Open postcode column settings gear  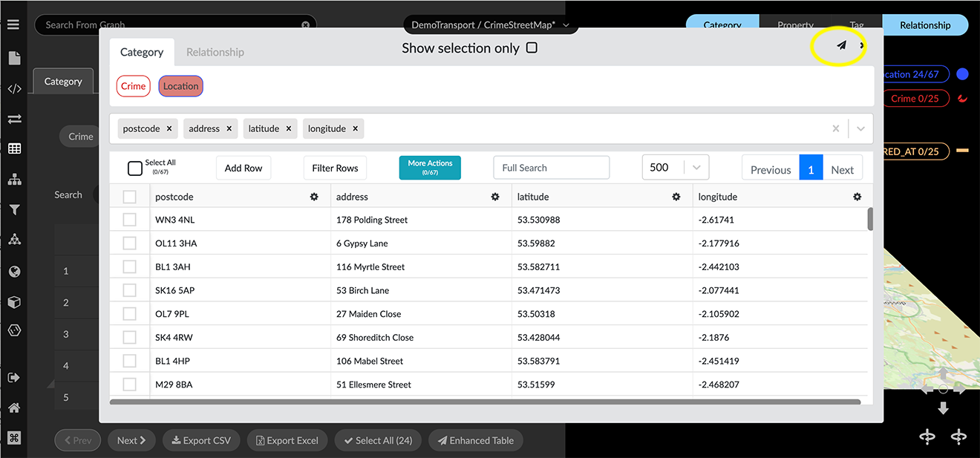[x=314, y=197]
